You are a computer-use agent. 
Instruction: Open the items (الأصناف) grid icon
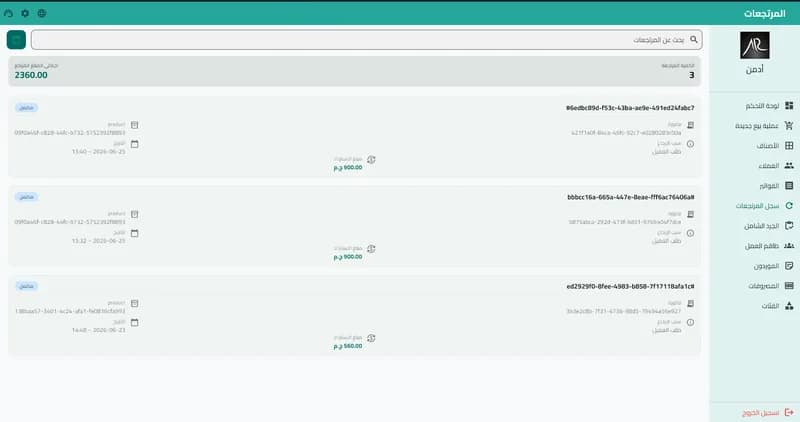point(789,145)
